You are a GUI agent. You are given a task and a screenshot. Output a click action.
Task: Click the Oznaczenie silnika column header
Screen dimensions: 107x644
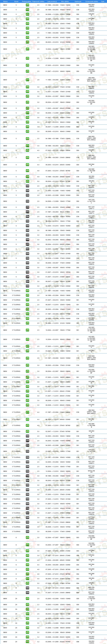click(x=91, y=1)
